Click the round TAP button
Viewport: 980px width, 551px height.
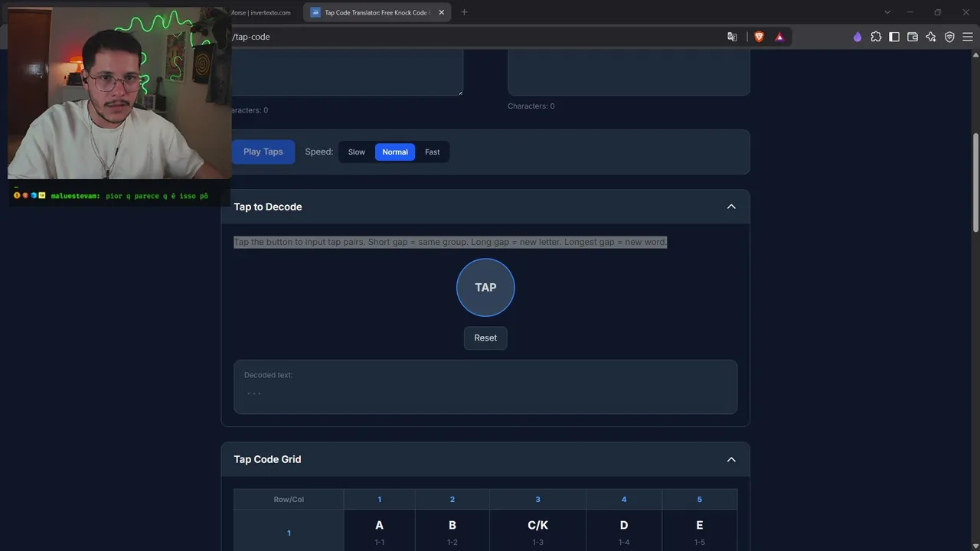click(485, 287)
